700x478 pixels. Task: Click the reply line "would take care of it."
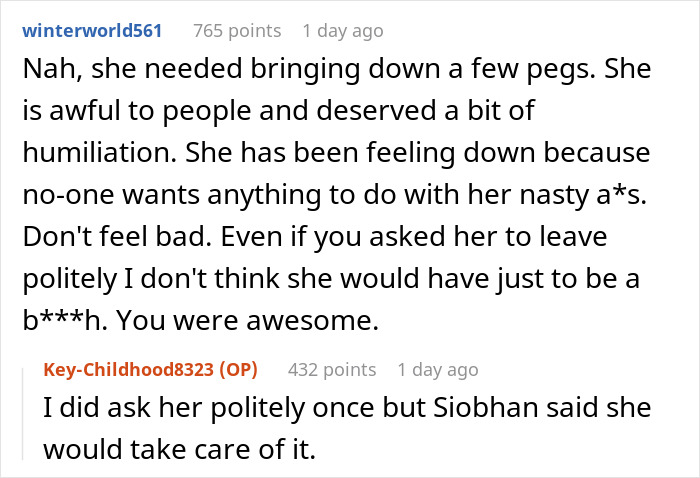(x=179, y=449)
